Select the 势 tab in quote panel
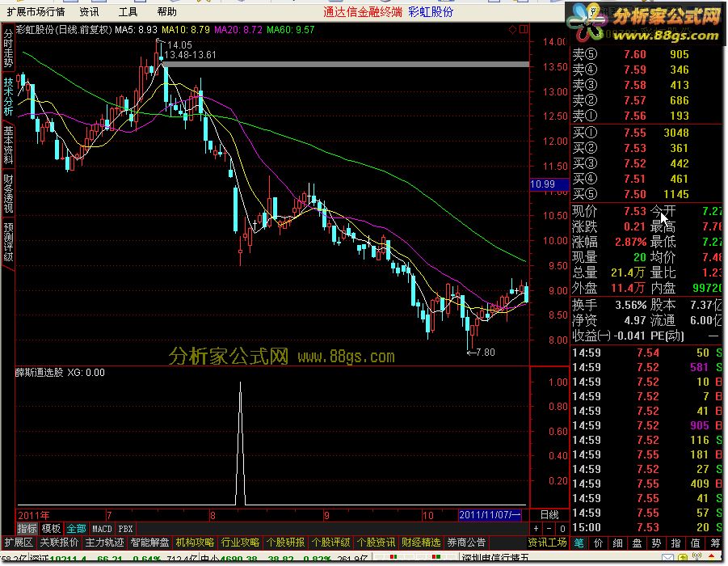 pyautogui.click(x=657, y=543)
